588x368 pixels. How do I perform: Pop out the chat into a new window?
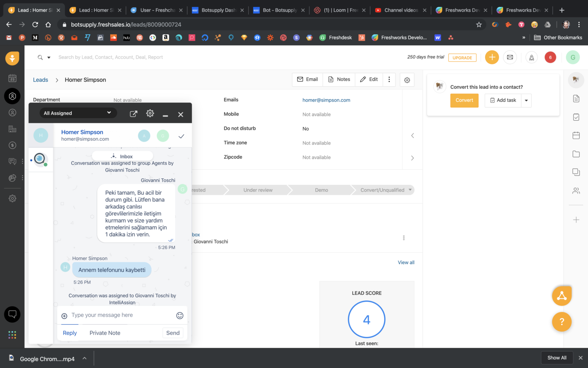[x=134, y=113]
